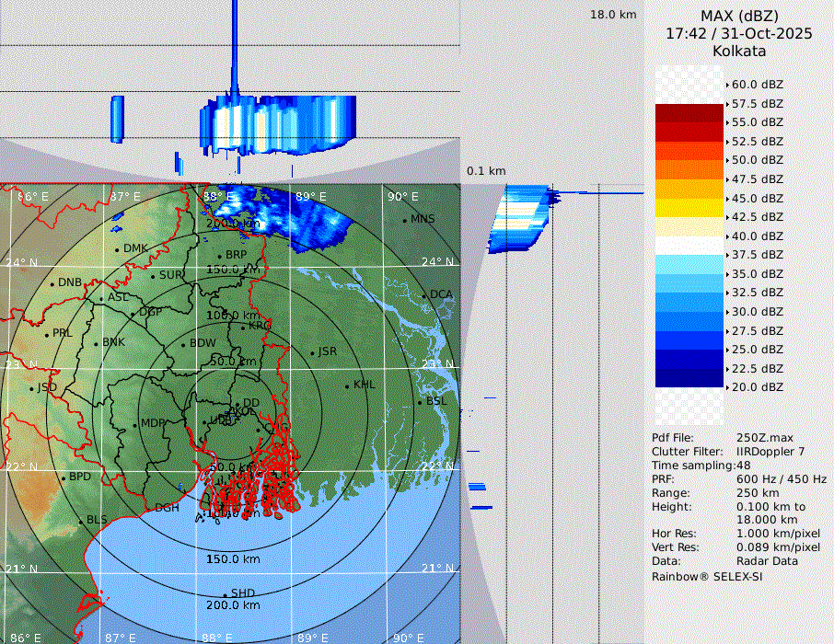Click the Kolkata radar site name
Screen dimensions: 834x644
738,51
